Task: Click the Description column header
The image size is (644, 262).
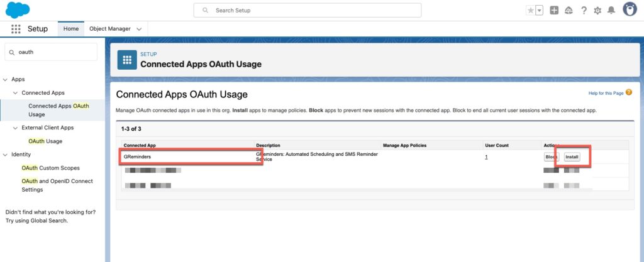Action: click(268, 145)
